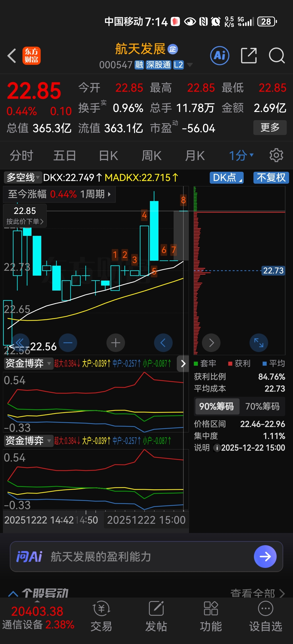Expand stock code dropdown arrow
This screenshot has height=644, width=293.
tap(190, 65)
